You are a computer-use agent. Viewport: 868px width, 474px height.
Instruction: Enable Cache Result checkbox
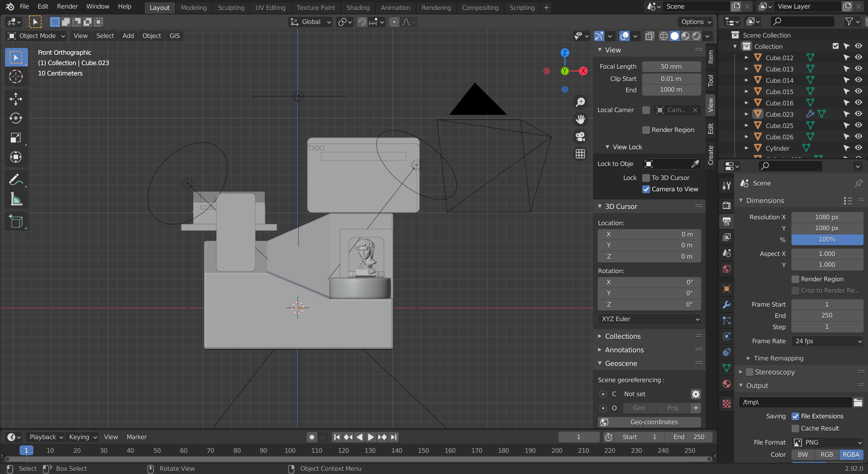796,428
